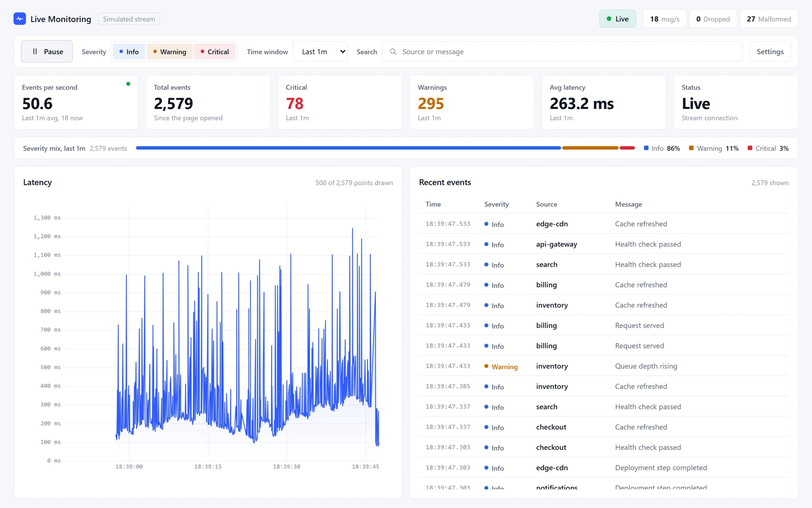
Task: Pause the live stream
Action: 47,51
